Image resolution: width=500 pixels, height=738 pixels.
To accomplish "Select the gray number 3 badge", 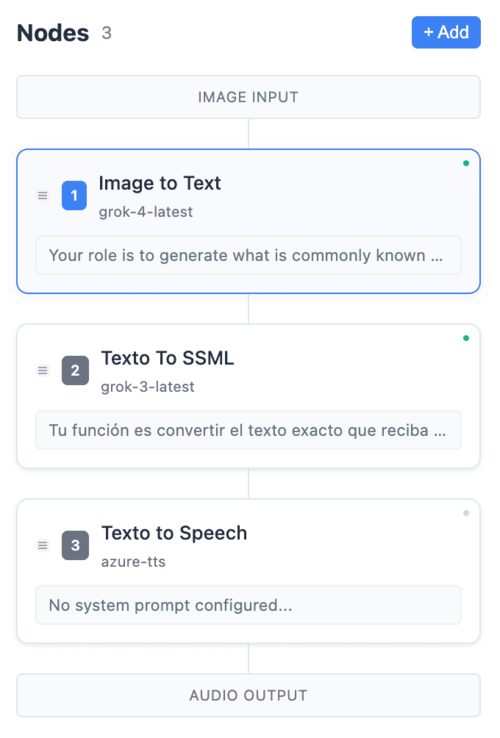I will [75, 545].
